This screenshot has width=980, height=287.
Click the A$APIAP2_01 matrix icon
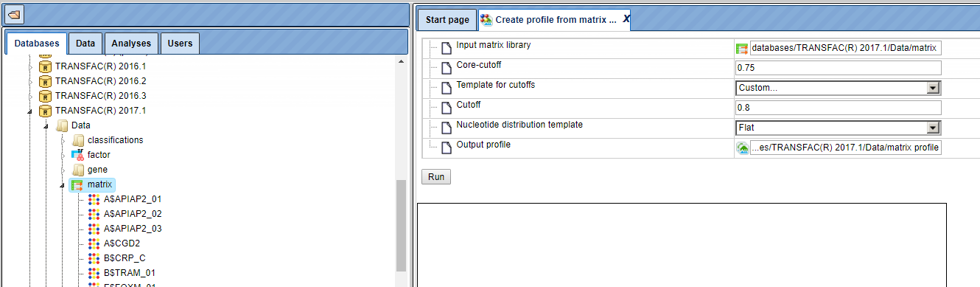pyautogui.click(x=94, y=199)
